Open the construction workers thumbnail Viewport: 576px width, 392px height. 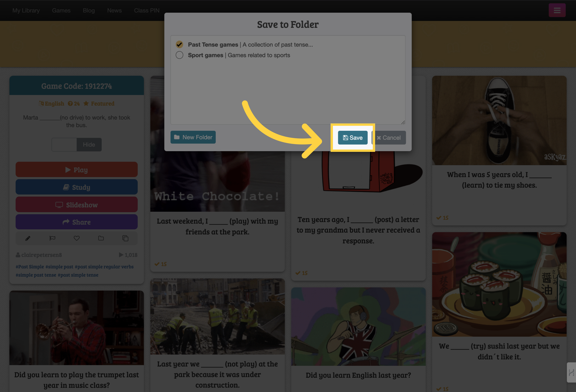coord(217,317)
